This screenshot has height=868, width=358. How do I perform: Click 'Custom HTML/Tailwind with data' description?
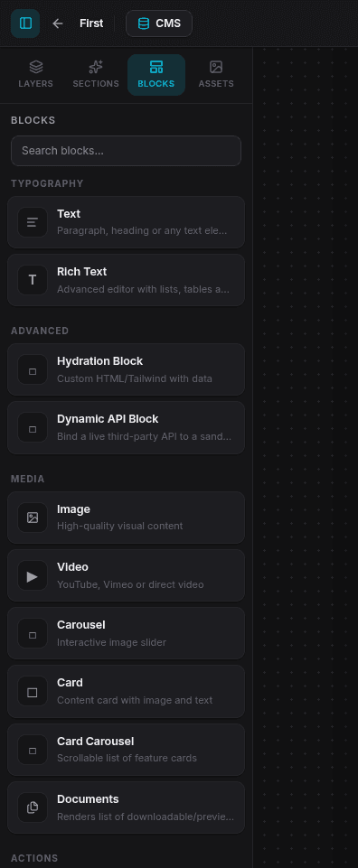coord(135,378)
